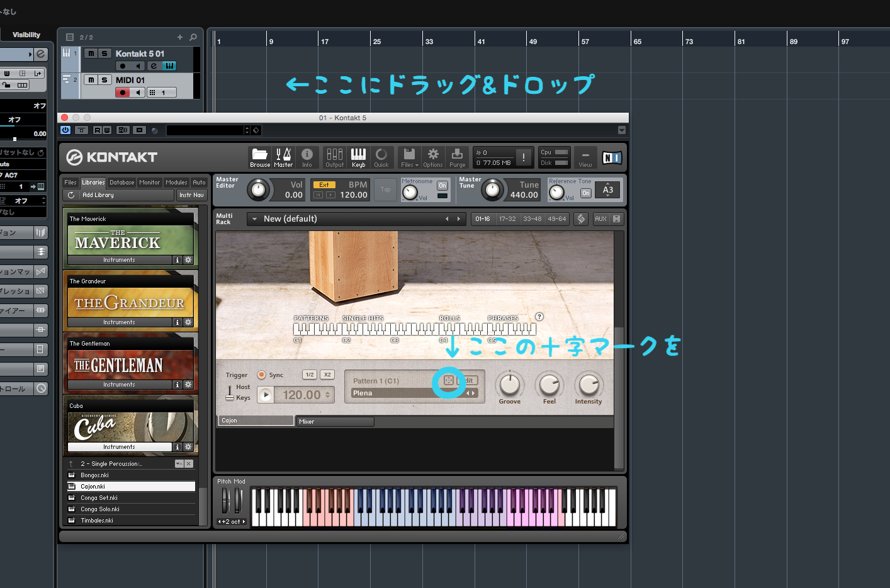Viewport: 890px width, 588px height.
Task: Click the Info icon in the Kontakt toolbar
Action: coord(307,157)
